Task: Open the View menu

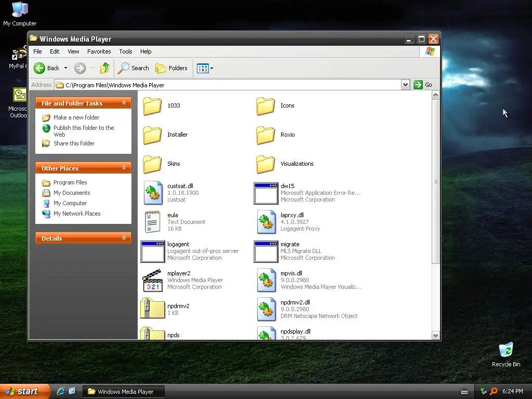Action: pos(73,51)
